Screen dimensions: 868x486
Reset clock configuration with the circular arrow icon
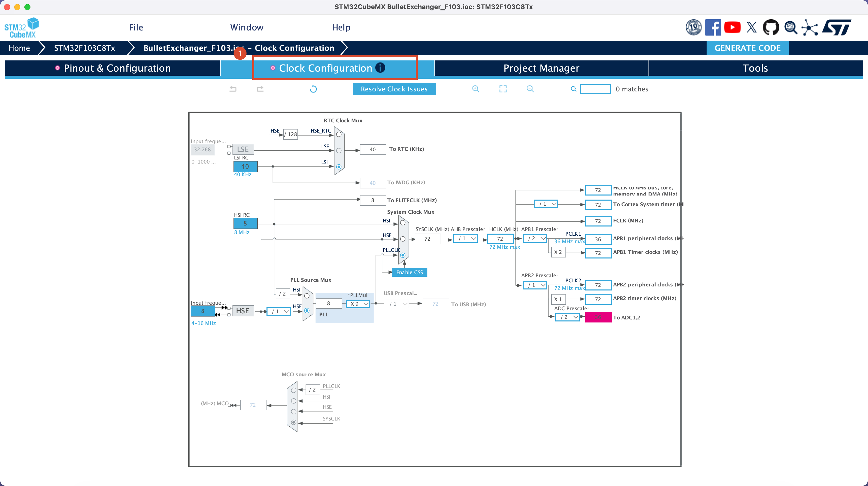[313, 89]
